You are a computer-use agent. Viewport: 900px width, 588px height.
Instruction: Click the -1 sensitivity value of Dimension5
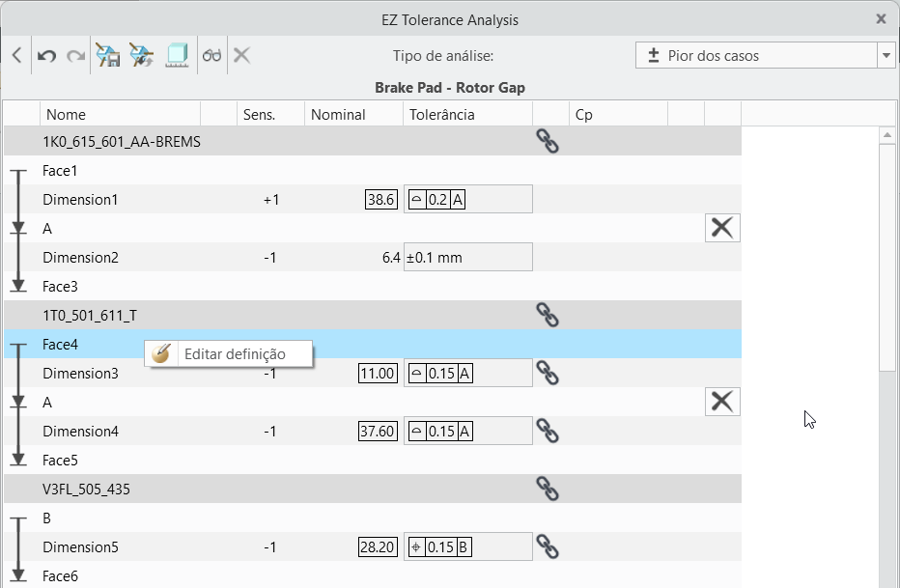click(270, 547)
